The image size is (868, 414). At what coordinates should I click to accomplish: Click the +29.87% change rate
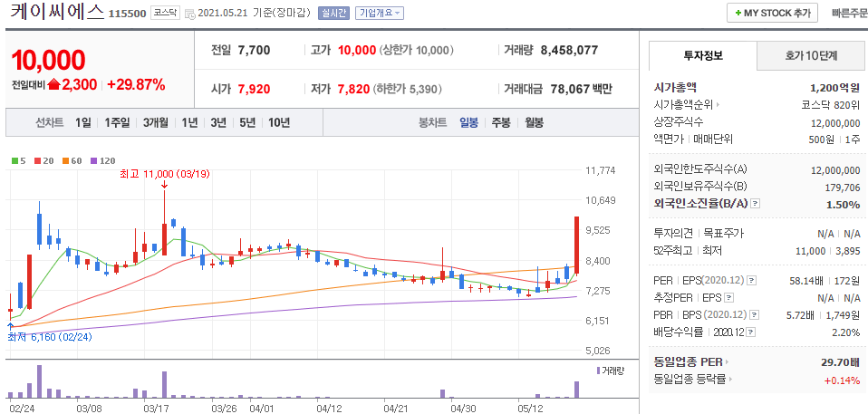136,84
